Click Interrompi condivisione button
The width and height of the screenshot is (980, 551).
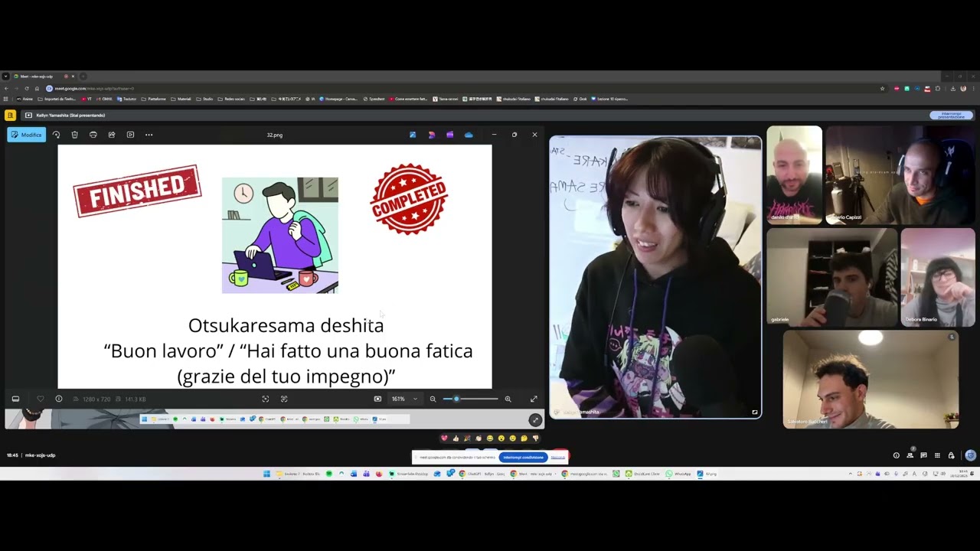(524, 458)
